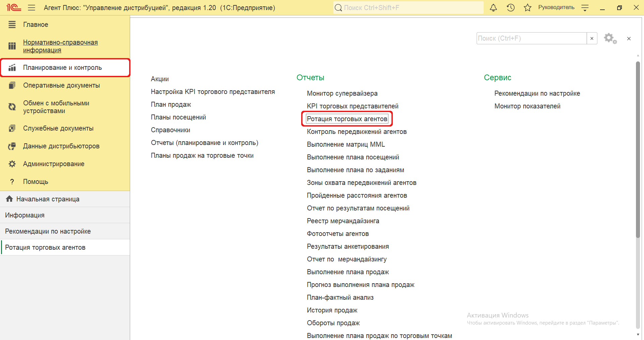644x340 pixels.
Task: Open Выполнение матриц MML report
Action: (346, 144)
